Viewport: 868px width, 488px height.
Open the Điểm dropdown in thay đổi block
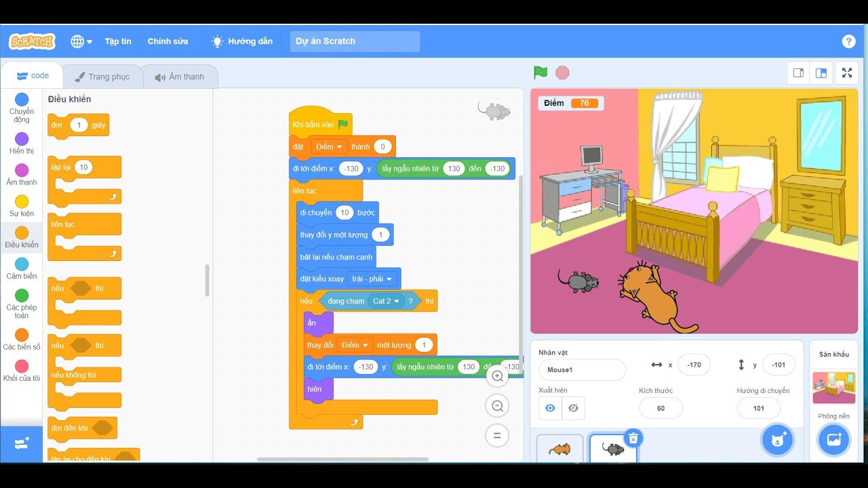tap(356, 345)
